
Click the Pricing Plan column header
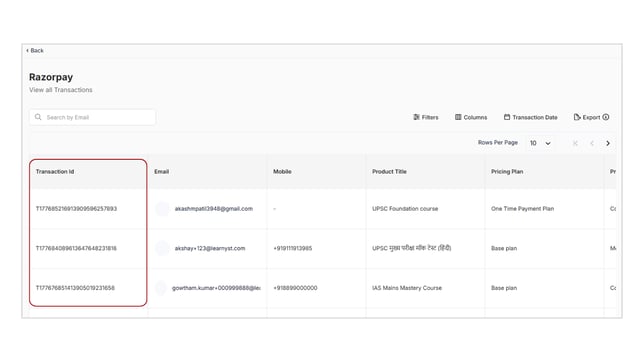click(507, 171)
